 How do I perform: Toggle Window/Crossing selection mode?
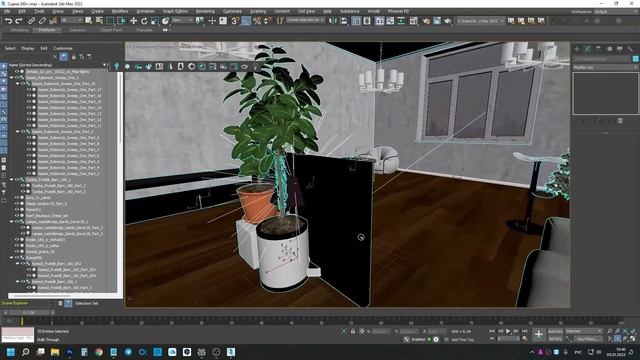(x=121, y=20)
